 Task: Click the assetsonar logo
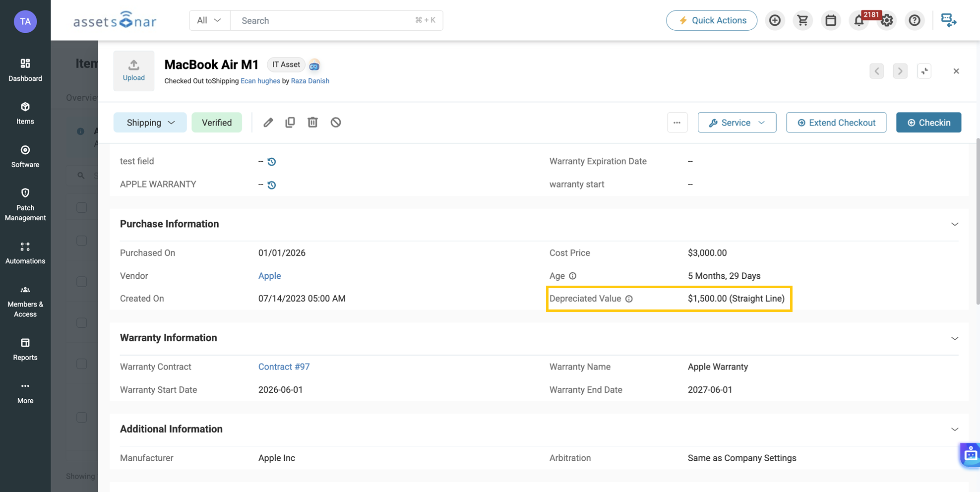pos(115,20)
